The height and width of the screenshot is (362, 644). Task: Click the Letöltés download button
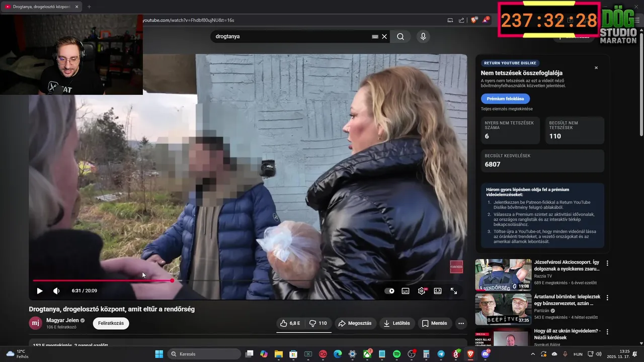pos(397,323)
